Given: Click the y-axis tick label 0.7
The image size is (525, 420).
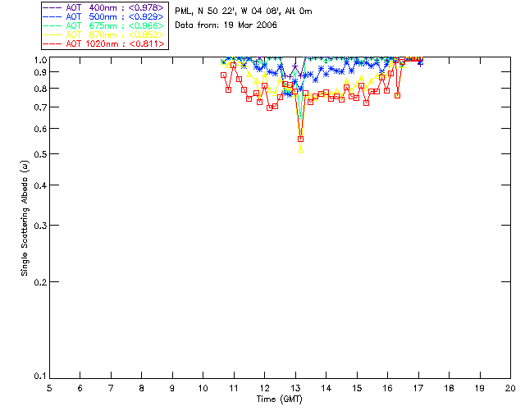Looking at the screenshot, I should pyautogui.click(x=40, y=107).
